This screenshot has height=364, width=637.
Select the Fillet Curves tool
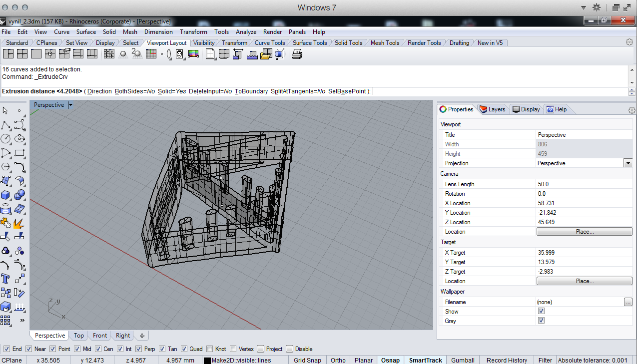(x=19, y=167)
